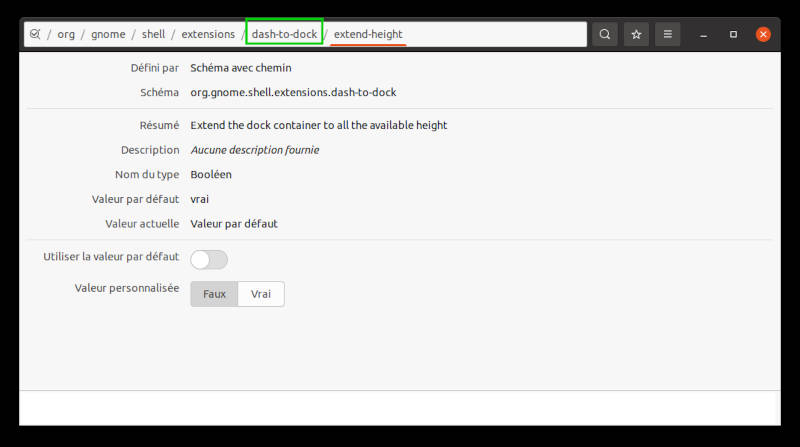Maximize the dconf editor window

(x=733, y=34)
